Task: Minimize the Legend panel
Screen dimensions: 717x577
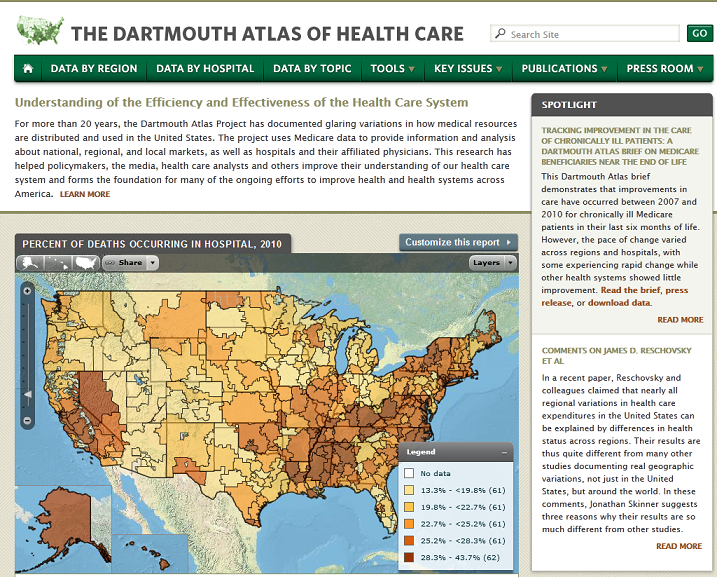Action: [x=504, y=453]
